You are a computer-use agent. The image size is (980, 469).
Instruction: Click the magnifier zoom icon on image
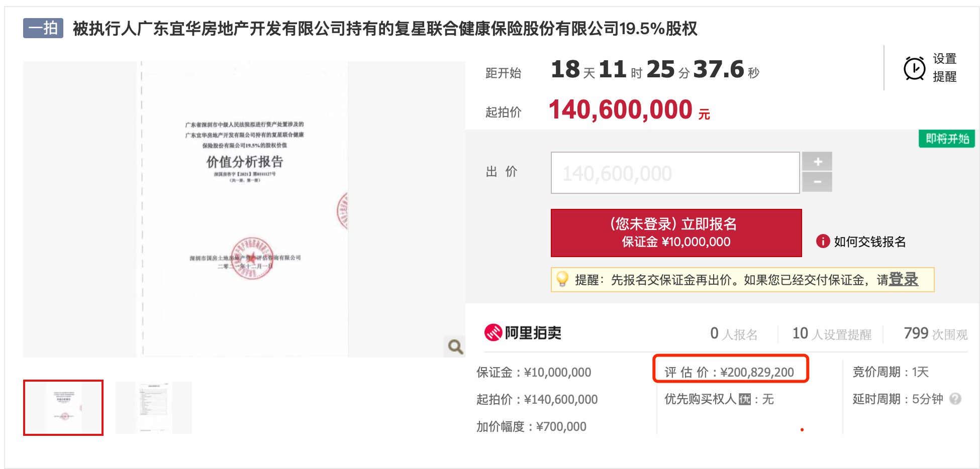[x=455, y=346]
